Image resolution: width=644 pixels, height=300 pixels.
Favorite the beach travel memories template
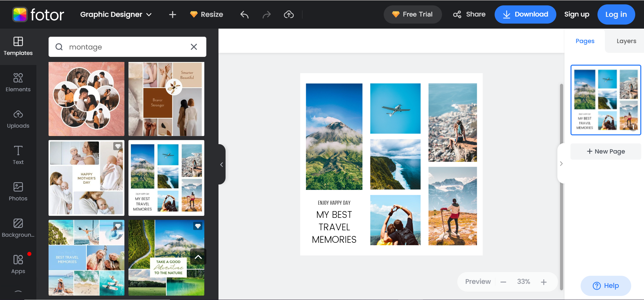(x=118, y=226)
